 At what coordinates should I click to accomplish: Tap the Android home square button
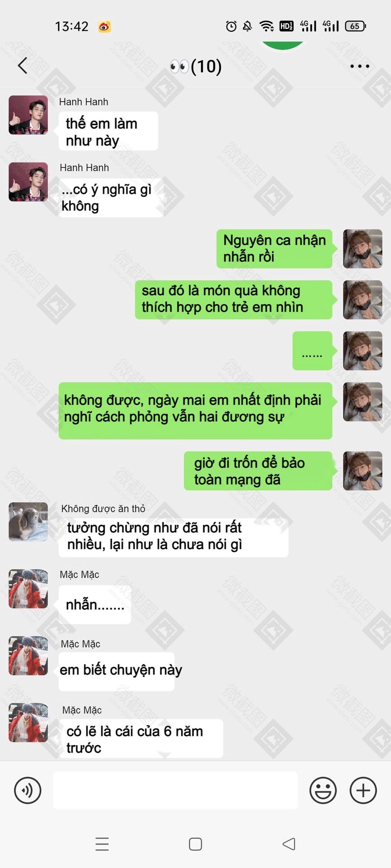point(195,844)
